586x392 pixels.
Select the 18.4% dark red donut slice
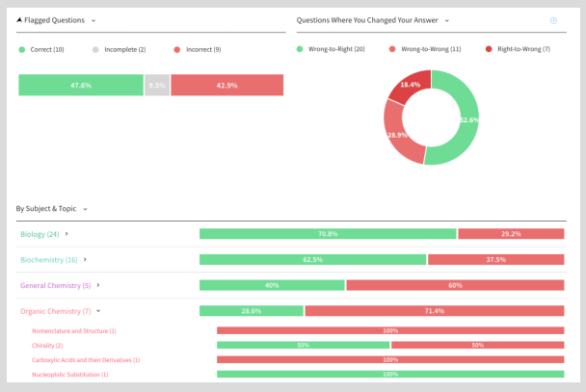[411, 85]
